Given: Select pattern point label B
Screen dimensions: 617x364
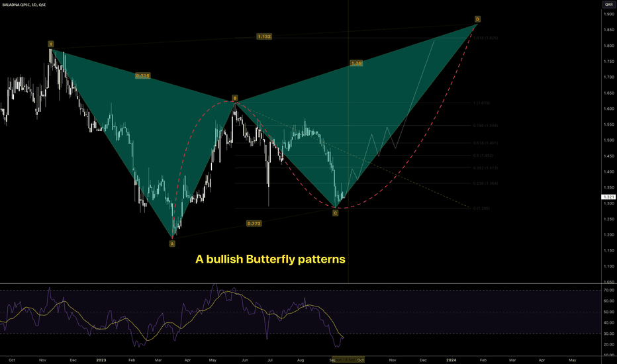Looking at the screenshot, I should click(234, 98).
